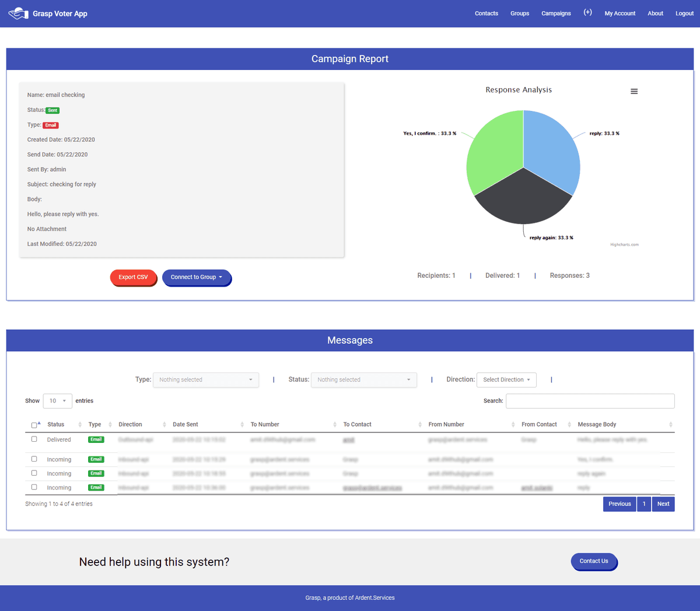Go to Campaigns in the navigation

[556, 13]
